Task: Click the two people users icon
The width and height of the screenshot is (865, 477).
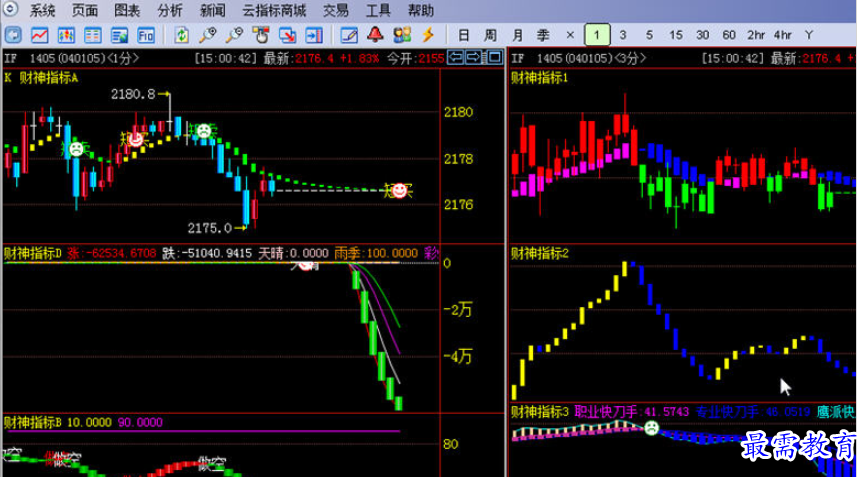Action: tap(402, 35)
